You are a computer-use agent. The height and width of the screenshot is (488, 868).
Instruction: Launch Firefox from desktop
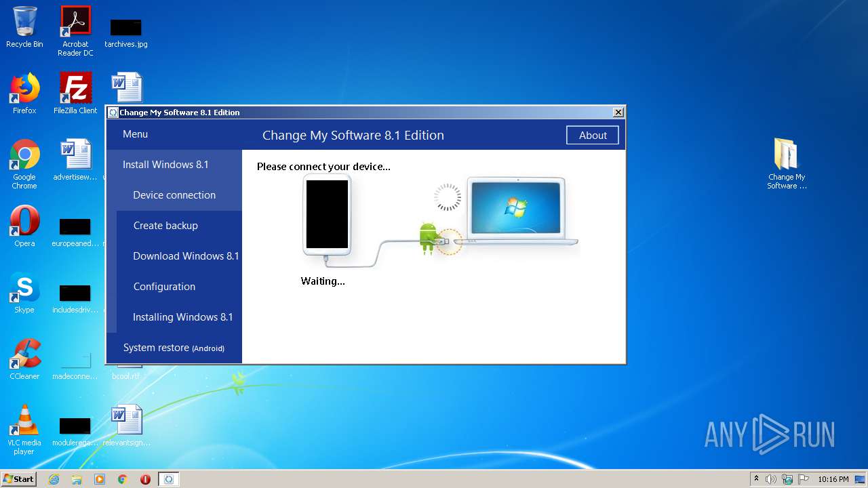tap(24, 94)
